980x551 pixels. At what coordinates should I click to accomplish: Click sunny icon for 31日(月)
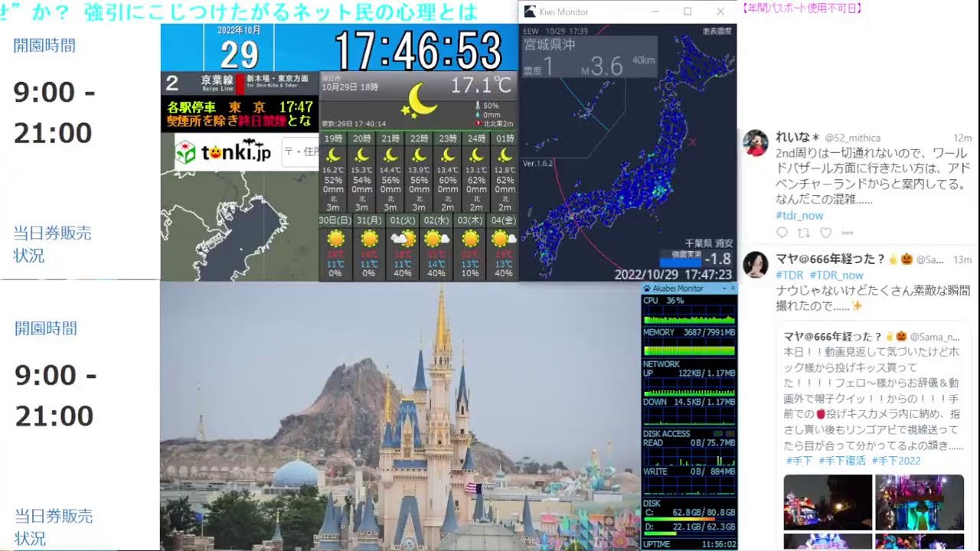[x=369, y=238]
